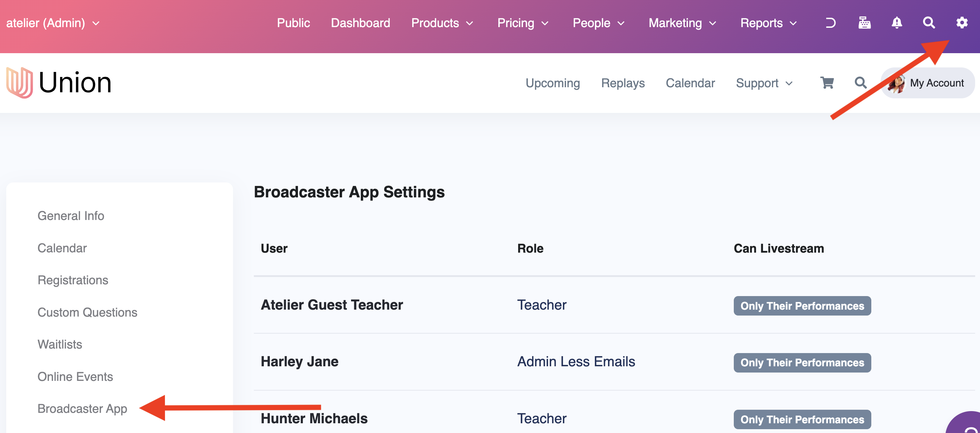Toggle Harley Jane's livestream permission badge
This screenshot has width=980, height=433.
[802, 362]
